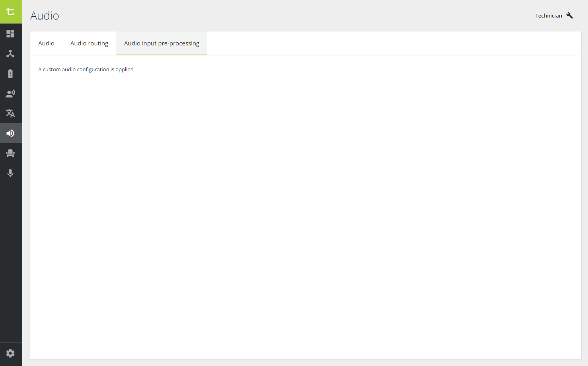
Task: Click the large Audio page heading
Action: [45, 16]
